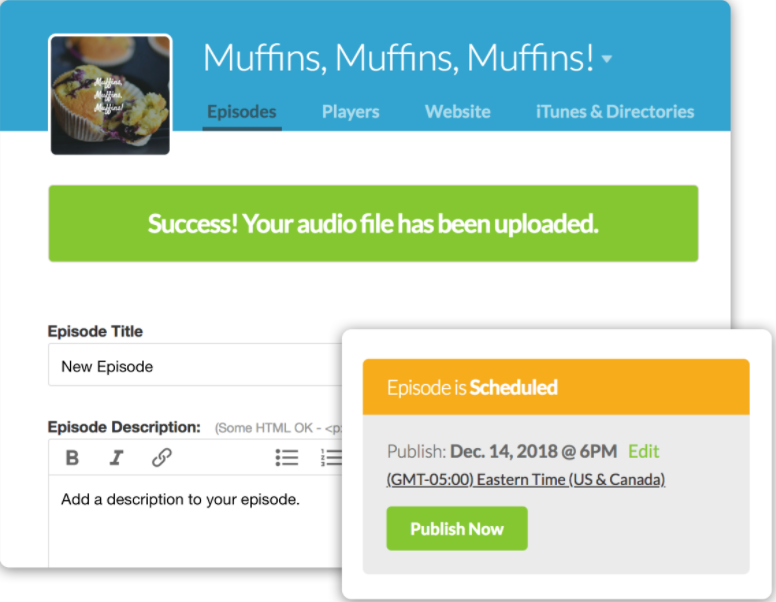Screen dimensions: 776x602
Task: Change the Eastern Time timezone link
Action: click(x=526, y=479)
